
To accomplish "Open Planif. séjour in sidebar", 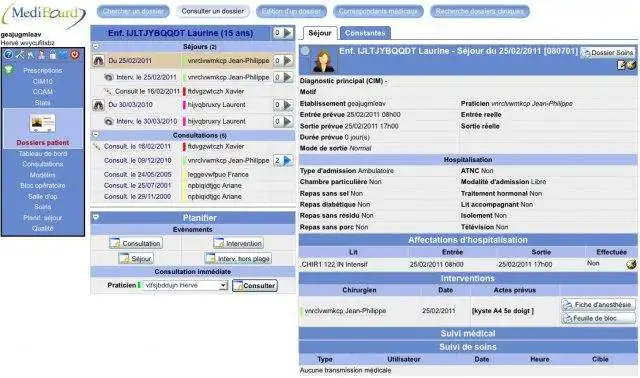I will pos(43,218).
